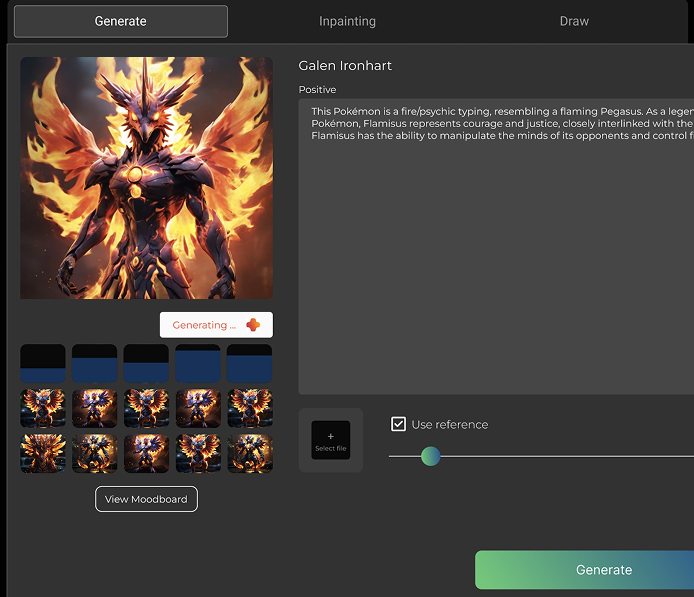The image size is (694, 597).
Task: Select first creature thumbnail in middle row
Action: point(43,408)
